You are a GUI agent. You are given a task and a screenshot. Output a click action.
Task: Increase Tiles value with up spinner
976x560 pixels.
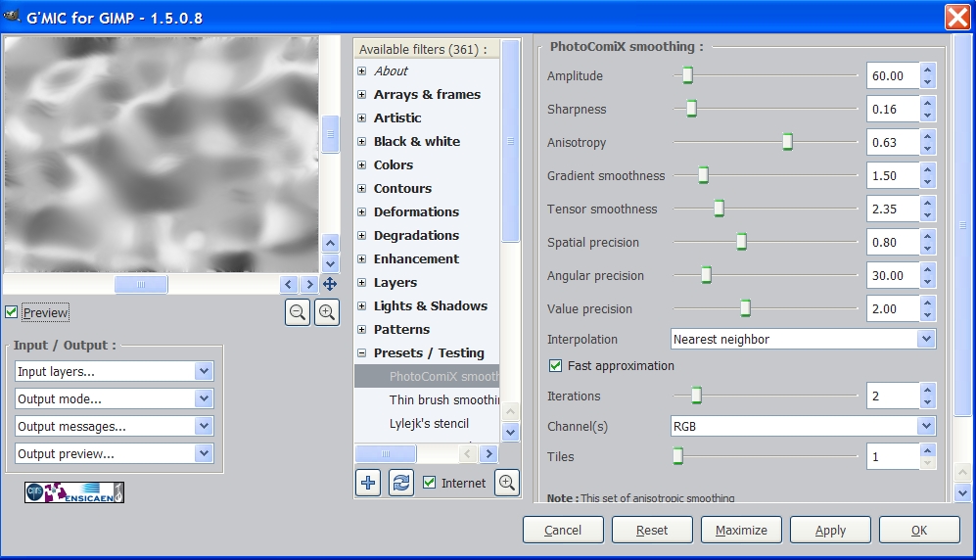coord(927,450)
